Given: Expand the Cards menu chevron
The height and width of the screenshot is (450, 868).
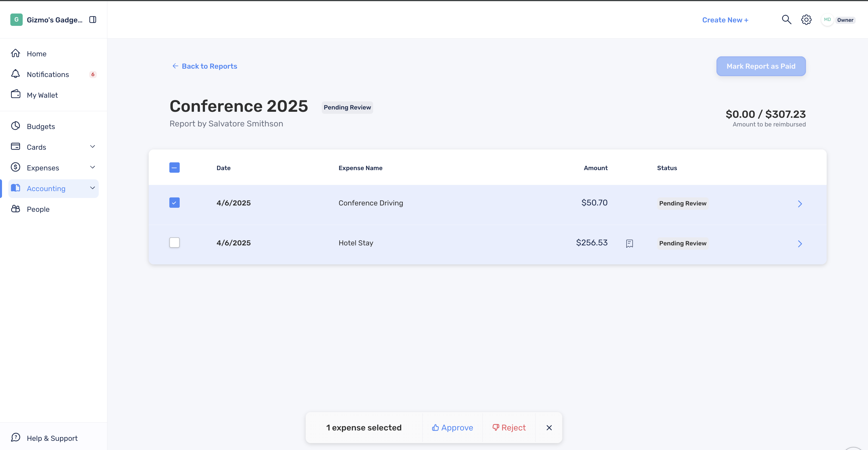Looking at the screenshot, I should pyautogui.click(x=93, y=146).
